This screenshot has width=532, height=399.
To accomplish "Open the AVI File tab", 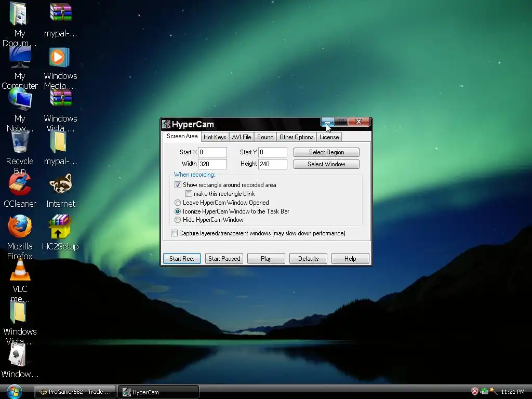I will 242,137.
